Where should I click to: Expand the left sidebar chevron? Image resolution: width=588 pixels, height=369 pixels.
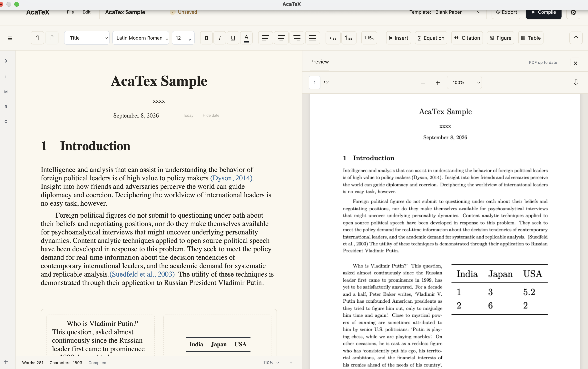(6, 61)
